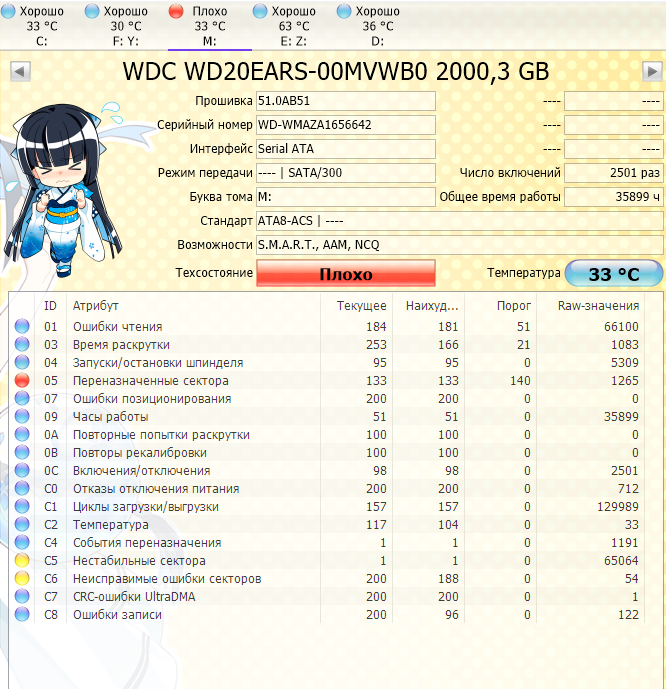Click the status icon for Отказы отключения питания

(x=22, y=488)
